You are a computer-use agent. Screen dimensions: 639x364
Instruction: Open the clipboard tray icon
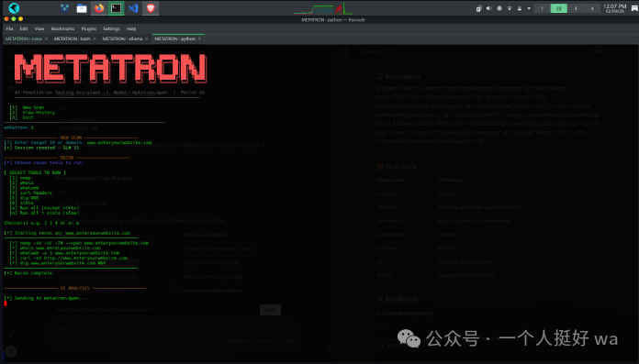[x=479, y=8]
